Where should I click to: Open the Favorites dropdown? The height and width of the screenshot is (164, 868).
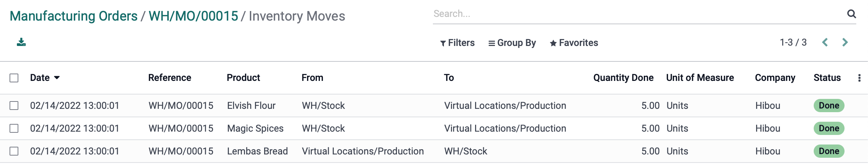tap(574, 43)
